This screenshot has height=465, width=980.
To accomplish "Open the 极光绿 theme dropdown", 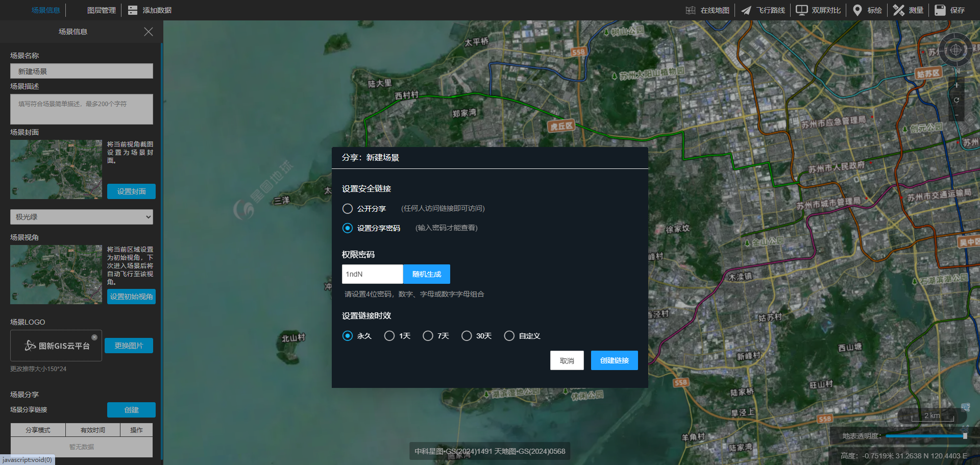I will (x=82, y=217).
